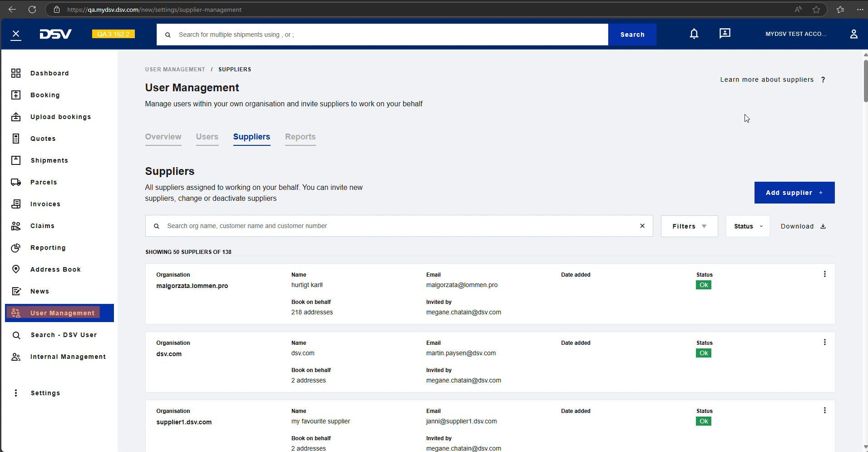Close the sidebar with X icon

click(x=16, y=34)
